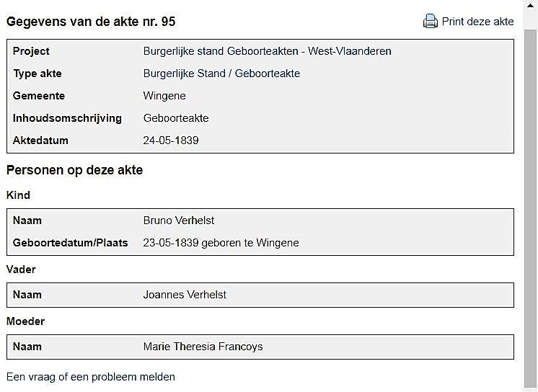Click the Aktedatum value 24-05-1839
Image resolution: width=538 pixels, height=392 pixels.
coord(171,141)
